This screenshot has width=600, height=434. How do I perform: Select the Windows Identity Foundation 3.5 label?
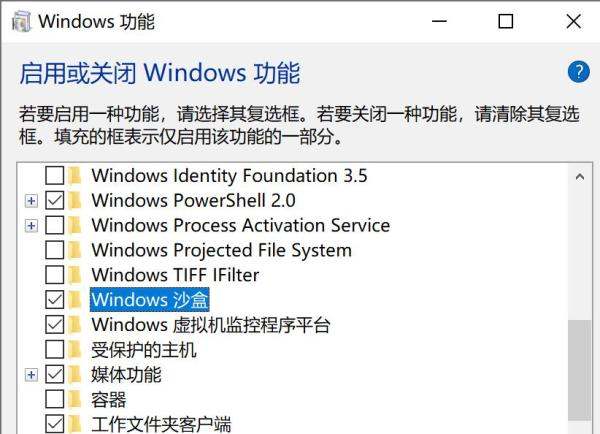coord(229,176)
